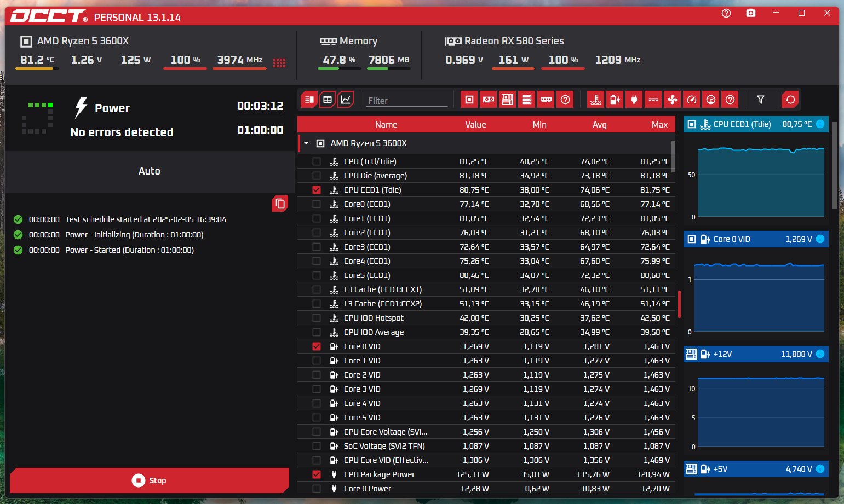Uncheck CPU Package Power checkbox

pyautogui.click(x=317, y=474)
